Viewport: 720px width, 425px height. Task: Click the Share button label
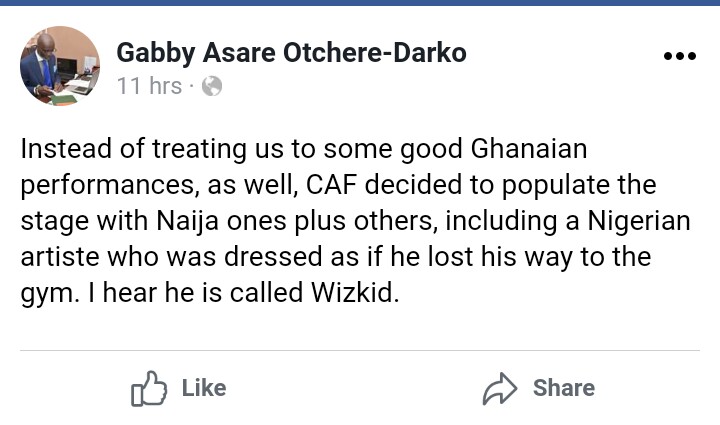coord(564,388)
